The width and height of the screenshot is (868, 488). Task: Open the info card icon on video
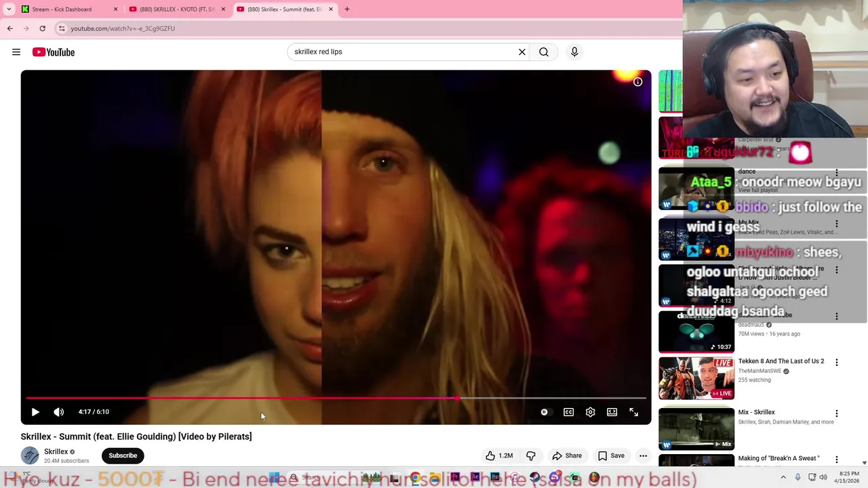pos(637,82)
